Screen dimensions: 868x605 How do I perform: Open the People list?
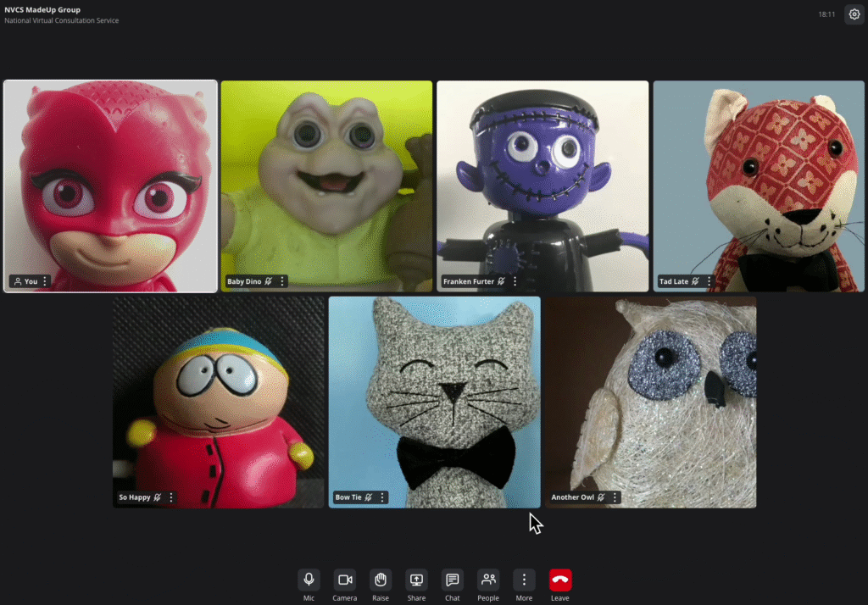tap(488, 580)
